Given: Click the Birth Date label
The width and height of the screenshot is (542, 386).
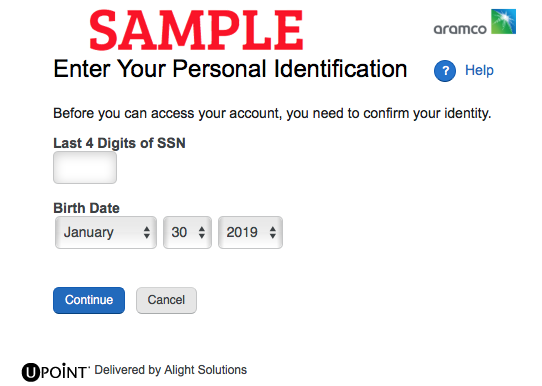Looking at the screenshot, I should click(x=86, y=208).
